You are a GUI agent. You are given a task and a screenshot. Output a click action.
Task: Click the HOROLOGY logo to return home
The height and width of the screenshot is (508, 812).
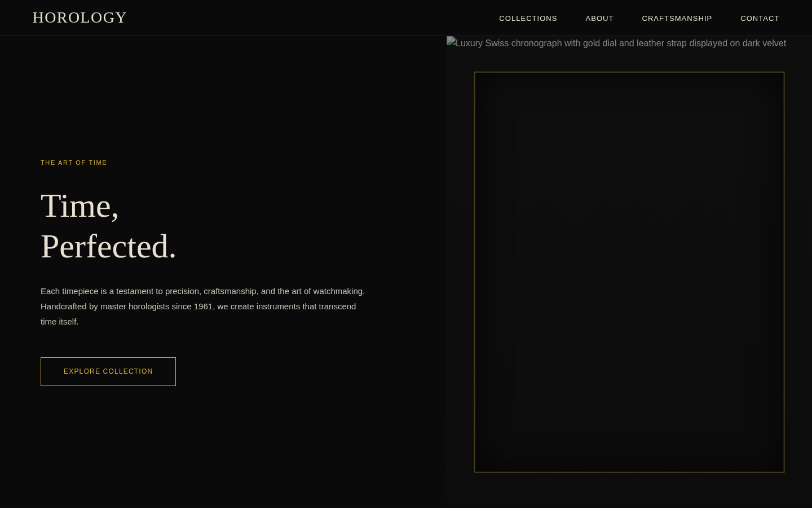point(80,17)
